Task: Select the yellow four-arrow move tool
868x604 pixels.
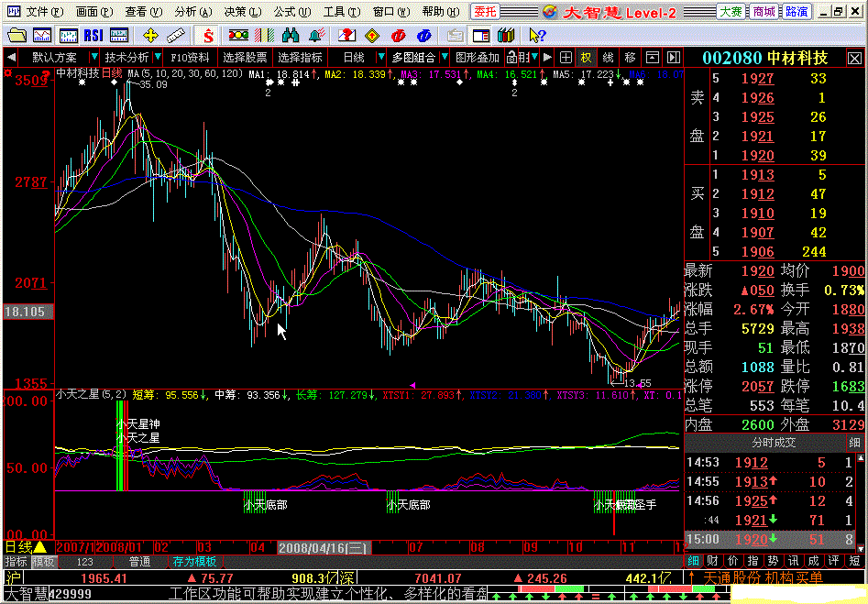Action: point(150,36)
